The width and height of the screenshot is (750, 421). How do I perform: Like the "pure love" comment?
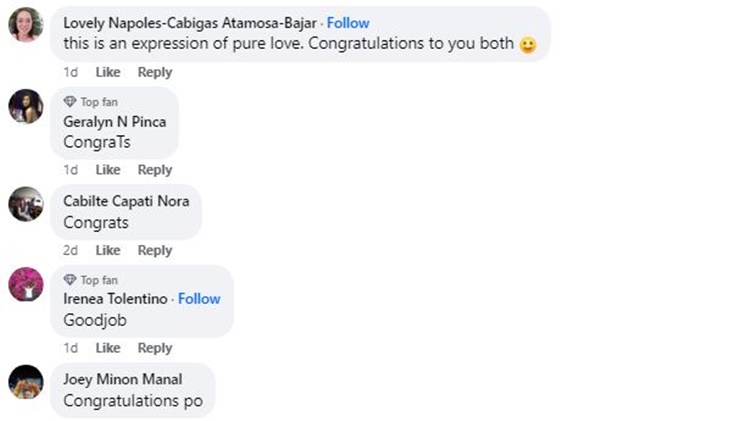[x=108, y=72]
